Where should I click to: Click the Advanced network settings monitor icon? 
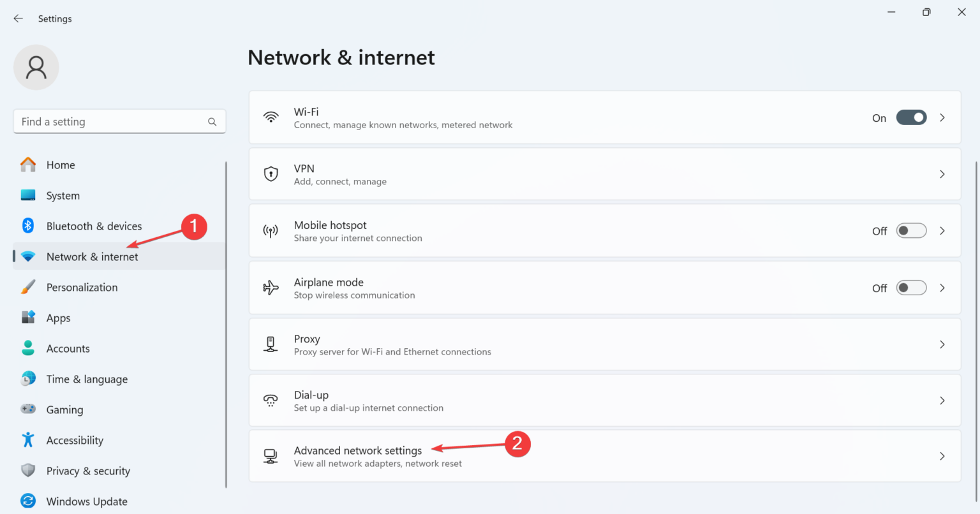[271, 456]
